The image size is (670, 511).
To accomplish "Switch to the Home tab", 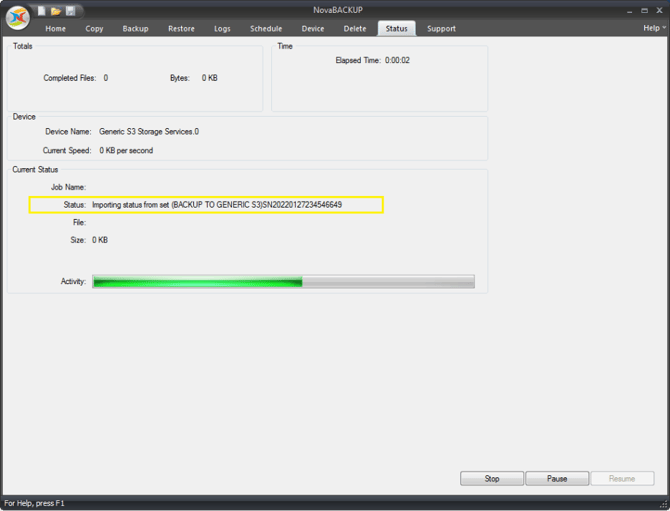I will click(x=56, y=29).
